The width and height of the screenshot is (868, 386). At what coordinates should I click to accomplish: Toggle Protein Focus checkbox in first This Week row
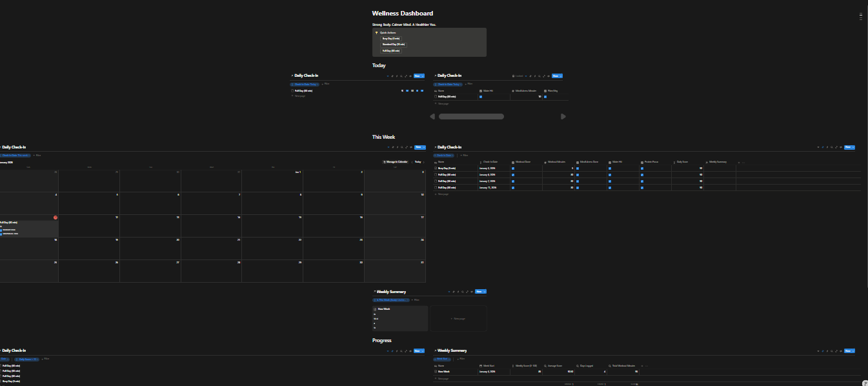coord(642,168)
